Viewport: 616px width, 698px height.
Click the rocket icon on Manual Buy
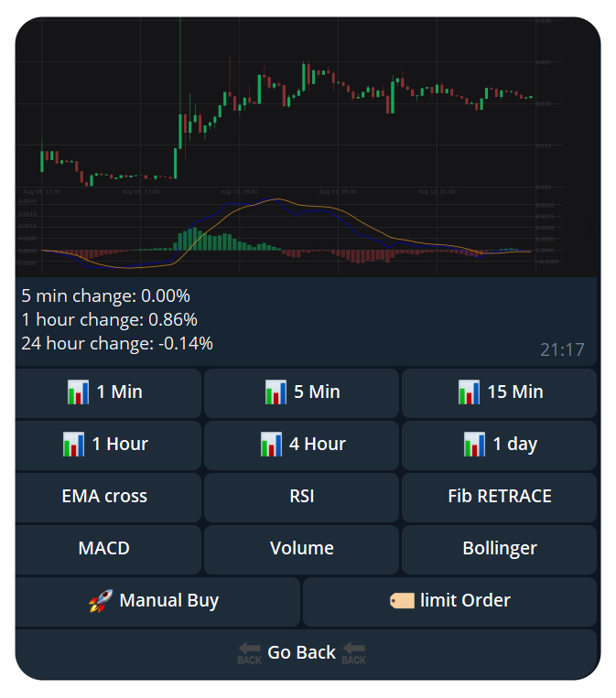100,601
